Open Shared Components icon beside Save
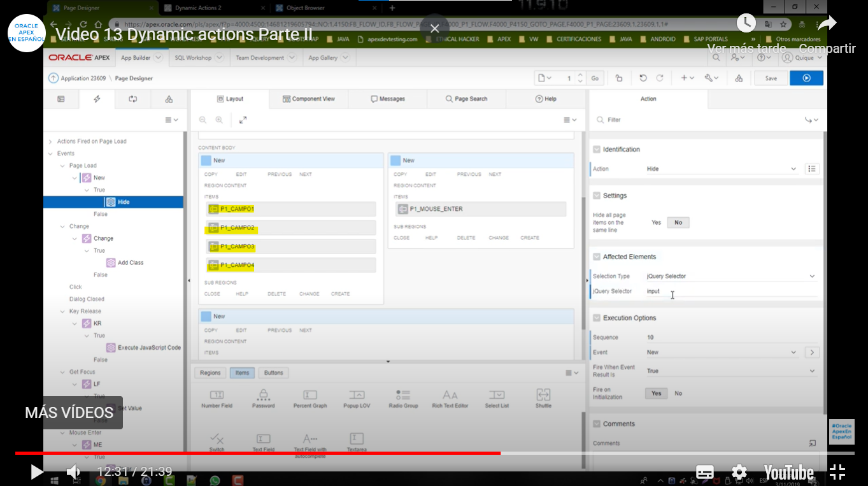This screenshot has height=486, width=868. pos(739,78)
